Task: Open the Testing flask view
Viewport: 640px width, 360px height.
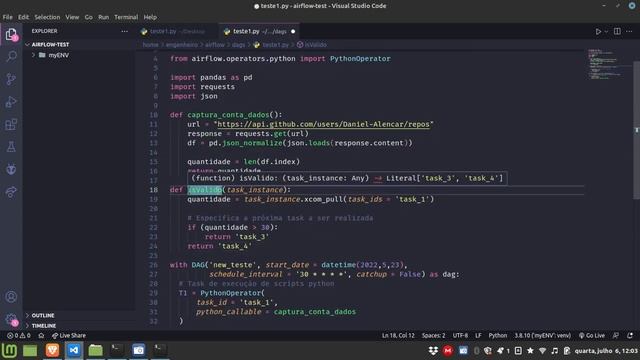Action: click(11, 147)
